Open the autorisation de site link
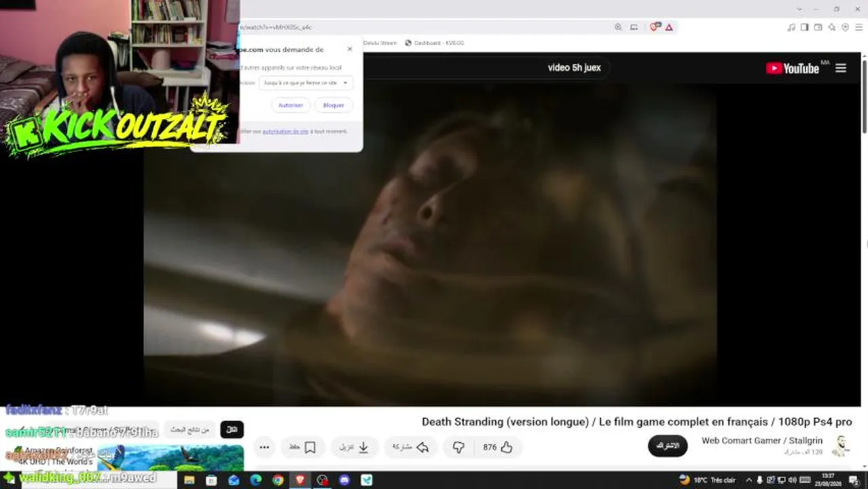The width and height of the screenshot is (868, 489). (x=285, y=131)
